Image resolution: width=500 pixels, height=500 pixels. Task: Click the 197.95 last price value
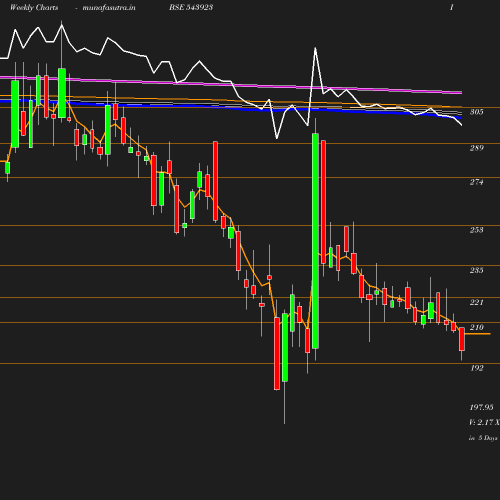pyautogui.click(x=481, y=407)
